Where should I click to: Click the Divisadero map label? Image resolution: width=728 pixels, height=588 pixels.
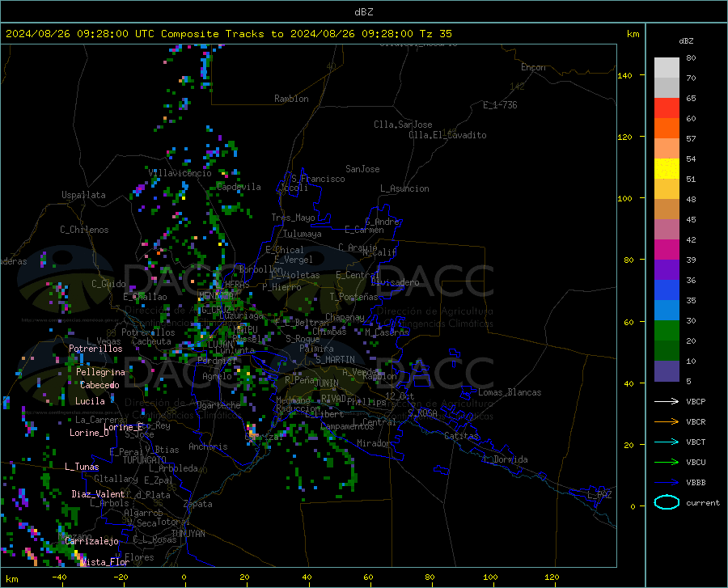click(395, 282)
